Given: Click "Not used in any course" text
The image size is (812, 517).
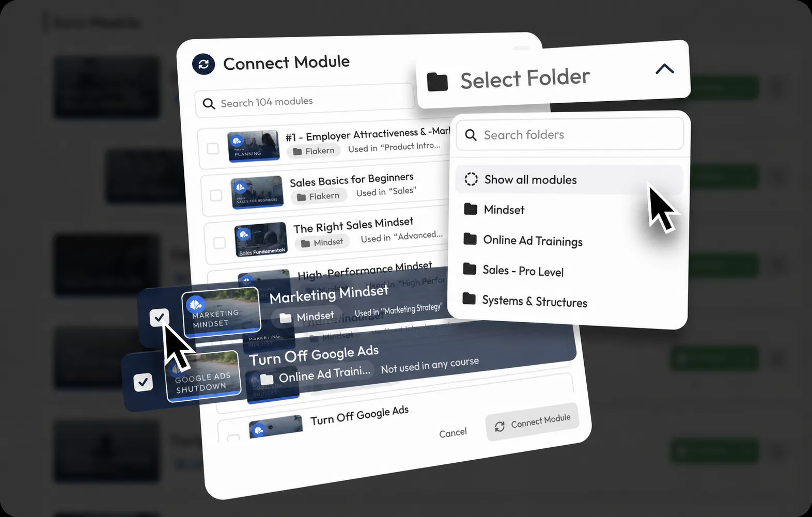Looking at the screenshot, I should tap(430, 365).
